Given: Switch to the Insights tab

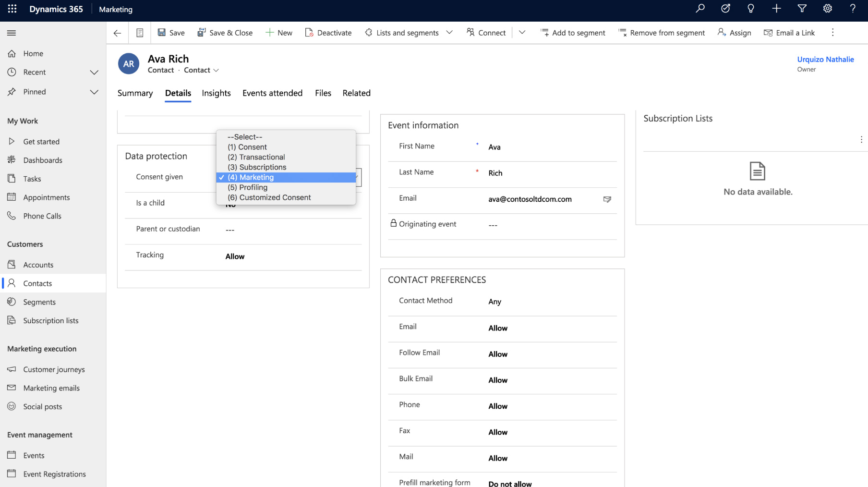Looking at the screenshot, I should (x=216, y=93).
